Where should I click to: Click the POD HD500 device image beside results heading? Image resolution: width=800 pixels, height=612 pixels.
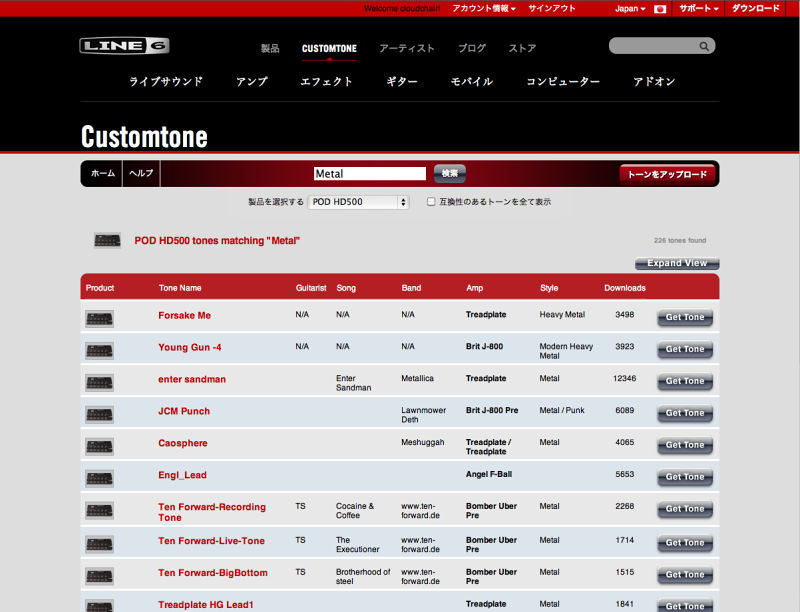[x=107, y=240]
